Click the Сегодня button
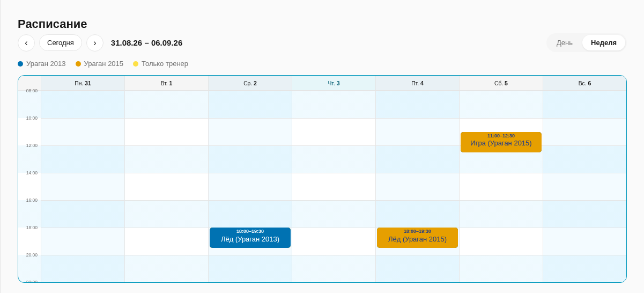Viewport: 644px width, 293px height. [61, 43]
